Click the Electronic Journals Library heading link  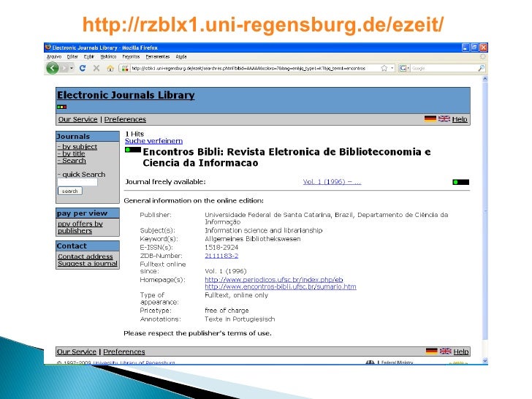[126, 95]
